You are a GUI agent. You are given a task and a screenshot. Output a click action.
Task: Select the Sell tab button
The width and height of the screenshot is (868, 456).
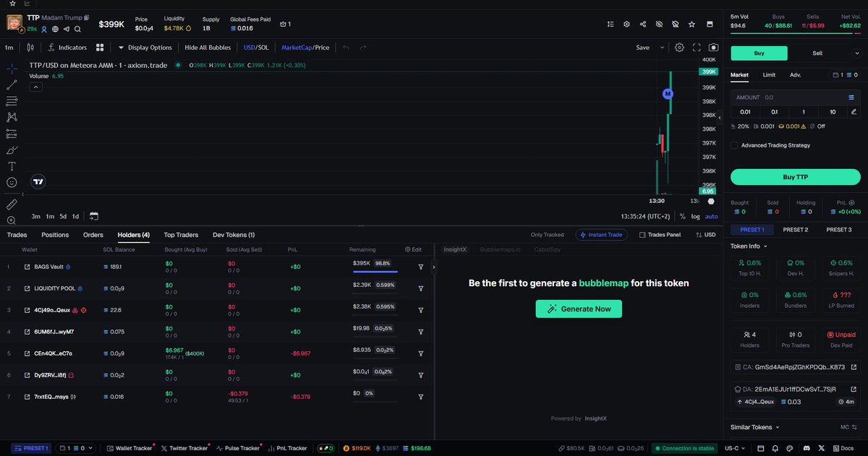coord(817,53)
